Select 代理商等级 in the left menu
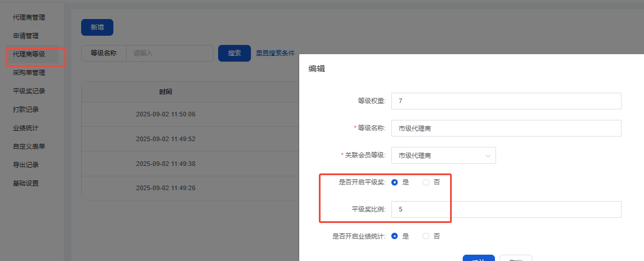Viewport: 644px width, 261px height. pos(29,54)
